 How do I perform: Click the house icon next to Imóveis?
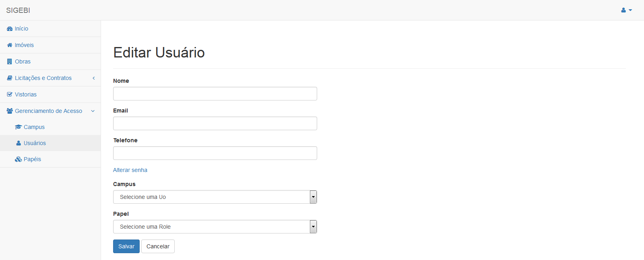coord(10,45)
